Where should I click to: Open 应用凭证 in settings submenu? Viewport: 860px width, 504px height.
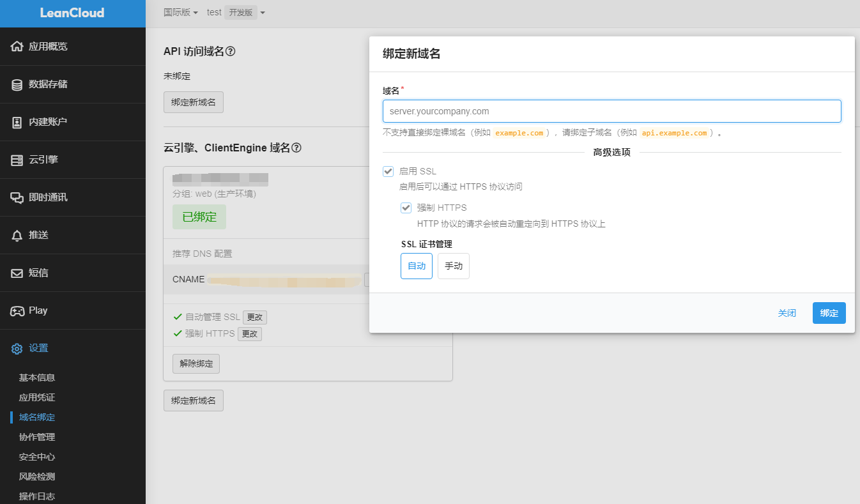pyautogui.click(x=37, y=397)
